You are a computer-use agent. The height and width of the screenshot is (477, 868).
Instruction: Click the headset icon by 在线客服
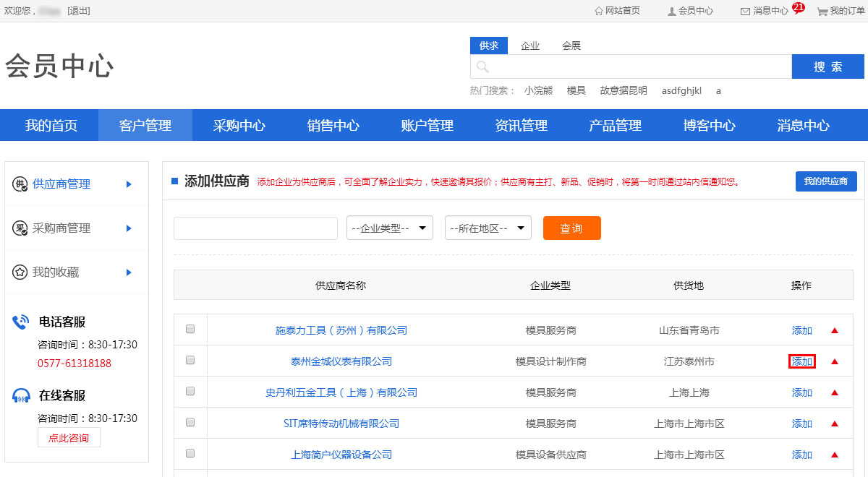(21, 396)
